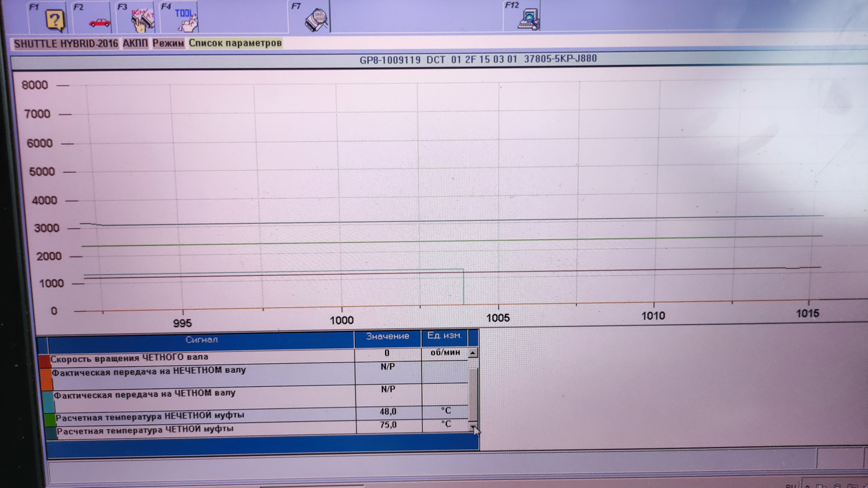
Task: Click value 0 of shaft speed
Action: pos(387,353)
